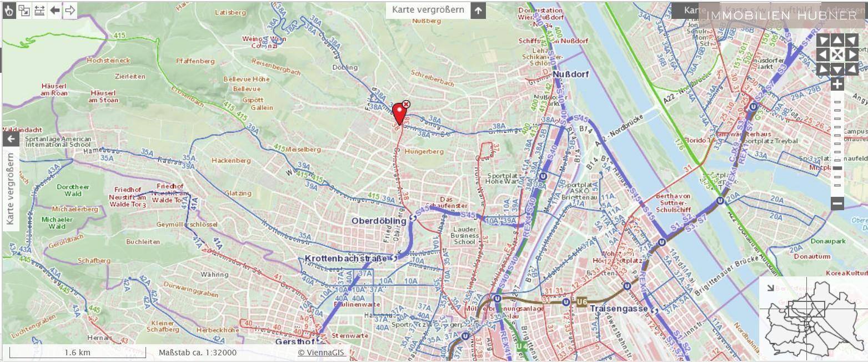
Task: Zoom out with the minus button
Action: click(837, 204)
